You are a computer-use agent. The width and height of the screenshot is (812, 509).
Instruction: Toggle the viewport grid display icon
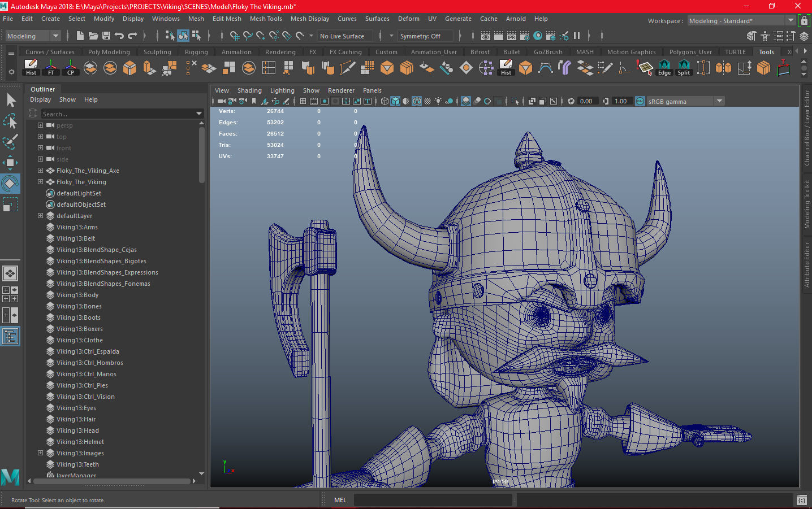(x=303, y=101)
